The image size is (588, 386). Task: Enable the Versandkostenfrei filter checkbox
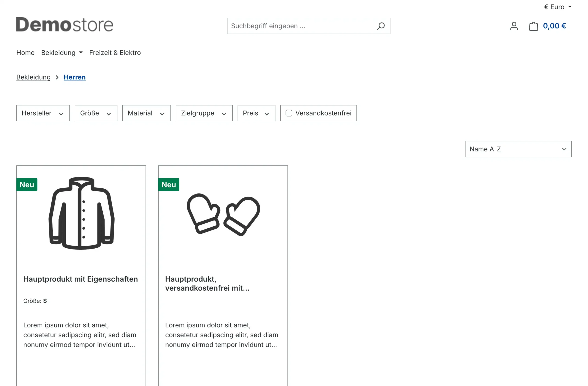(288, 113)
